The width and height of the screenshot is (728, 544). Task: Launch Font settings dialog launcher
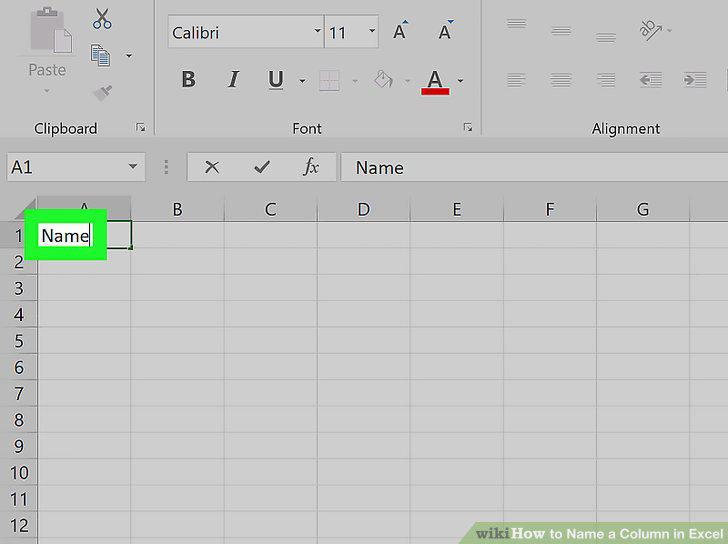[x=468, y=128]
